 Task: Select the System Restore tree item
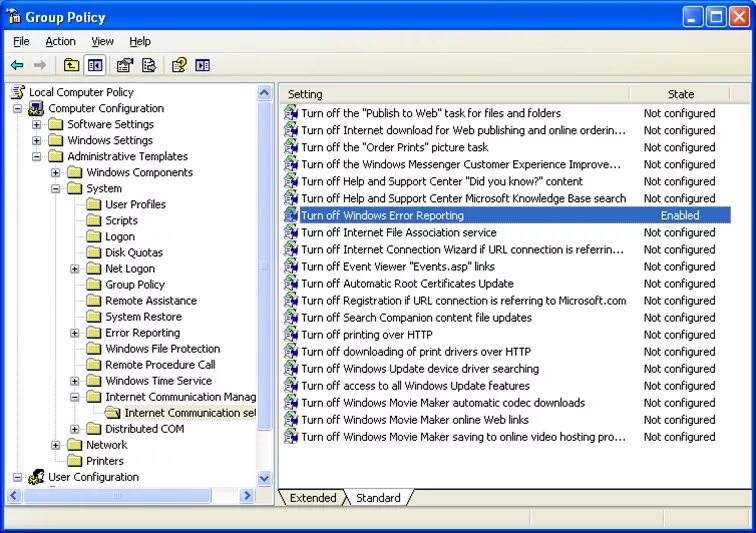pyautogui.click(x=144, y=317)
